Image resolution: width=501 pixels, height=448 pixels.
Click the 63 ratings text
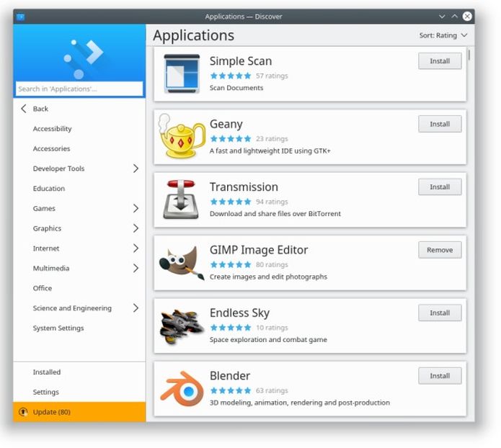click(x=272, y=390)
